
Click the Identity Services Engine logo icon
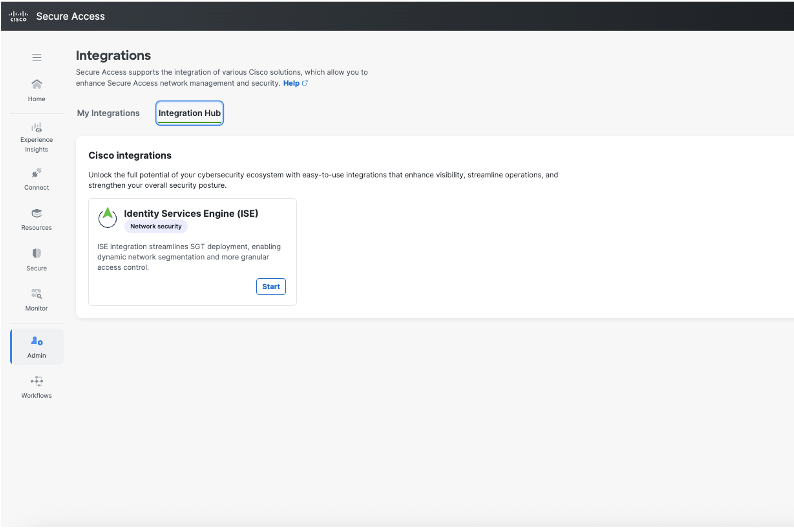point(107,218)
